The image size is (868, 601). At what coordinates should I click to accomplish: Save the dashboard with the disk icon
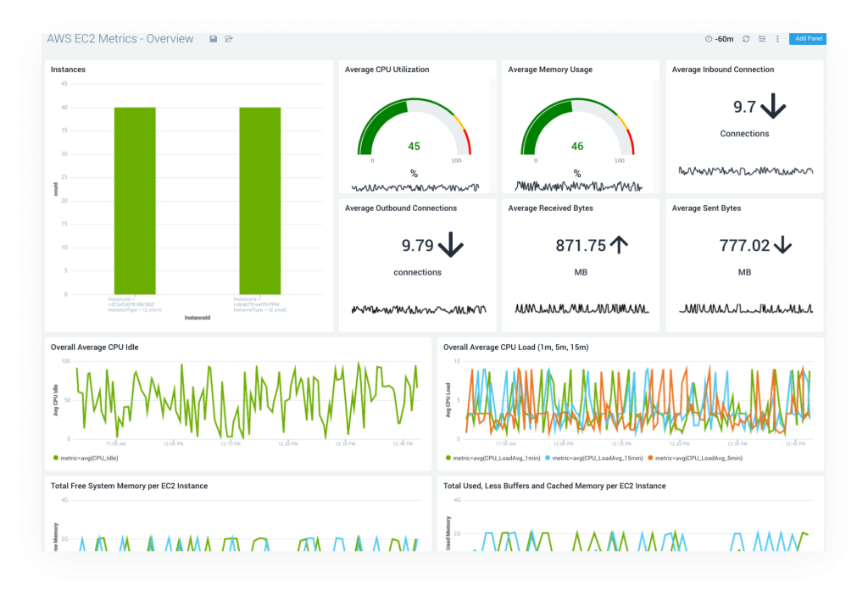tap(213, 38)
